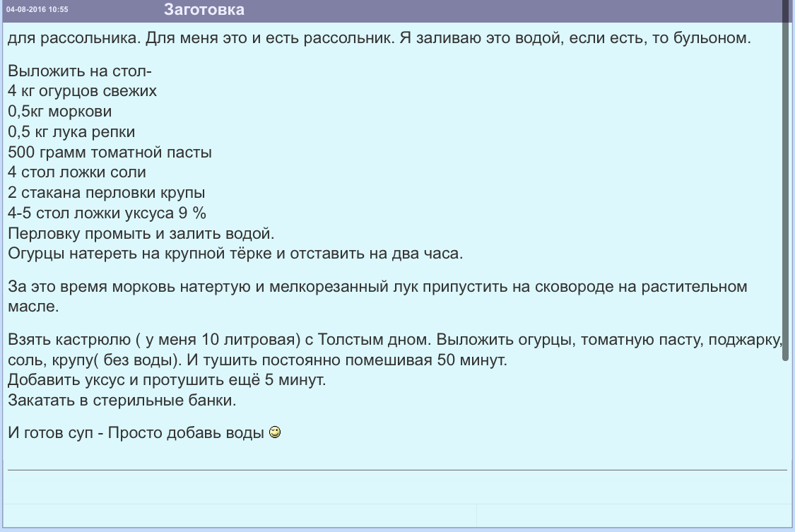Click the line "4-5 стол ложки уксуса 9 %"

107,213
